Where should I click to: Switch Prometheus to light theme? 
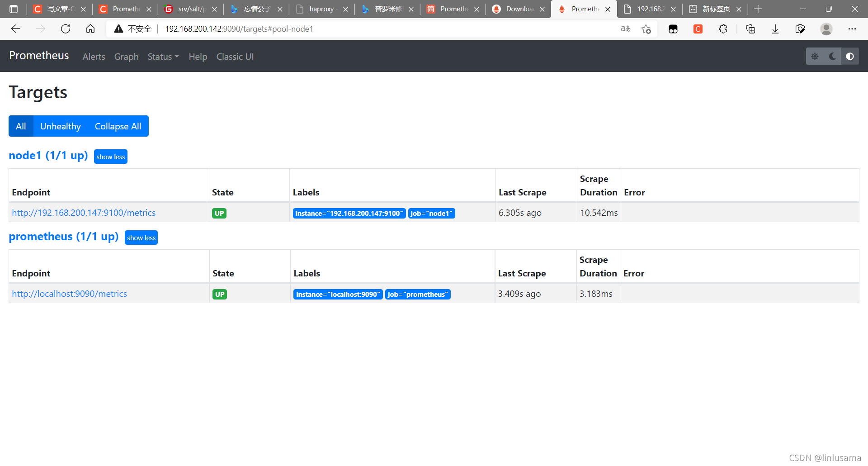(815, 56)
